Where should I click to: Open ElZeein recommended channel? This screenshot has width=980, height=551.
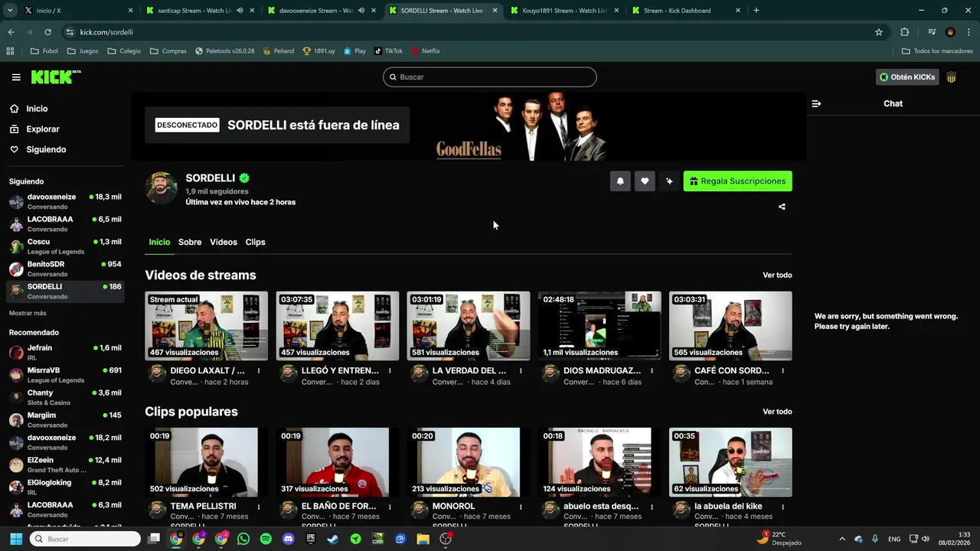(65, 465)
